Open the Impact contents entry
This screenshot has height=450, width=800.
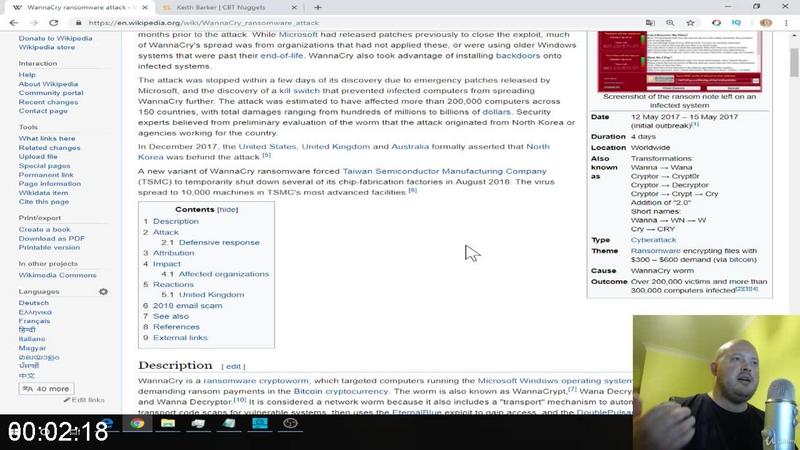pyautogui.click(x=167, y=264)
